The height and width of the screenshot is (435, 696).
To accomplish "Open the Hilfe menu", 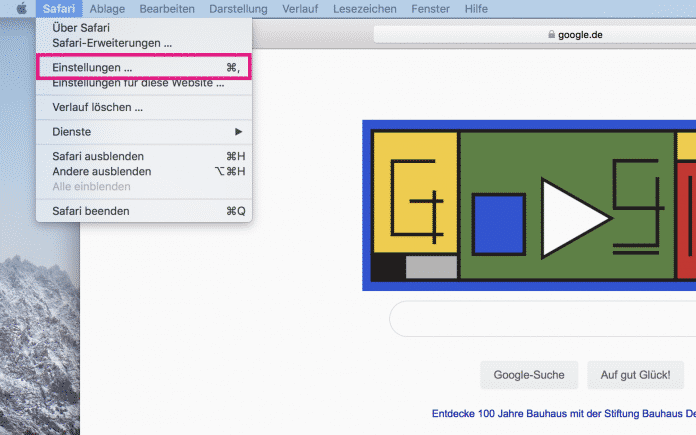I will pos(477,9).
